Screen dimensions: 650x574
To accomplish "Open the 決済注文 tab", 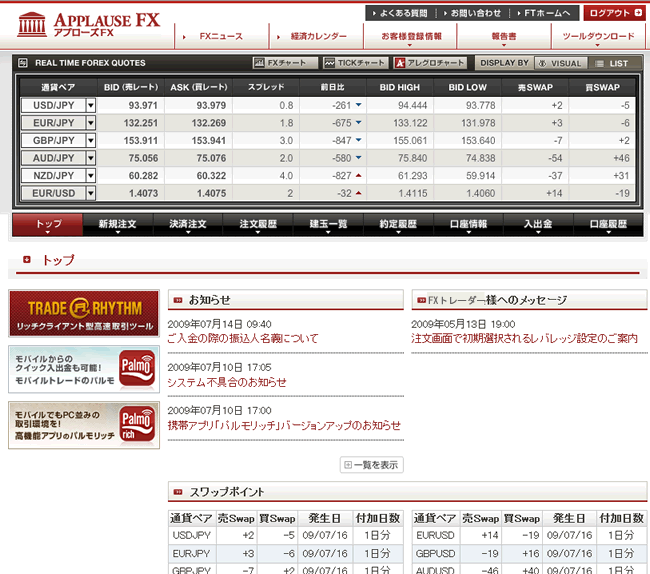I will click(188, 225).
